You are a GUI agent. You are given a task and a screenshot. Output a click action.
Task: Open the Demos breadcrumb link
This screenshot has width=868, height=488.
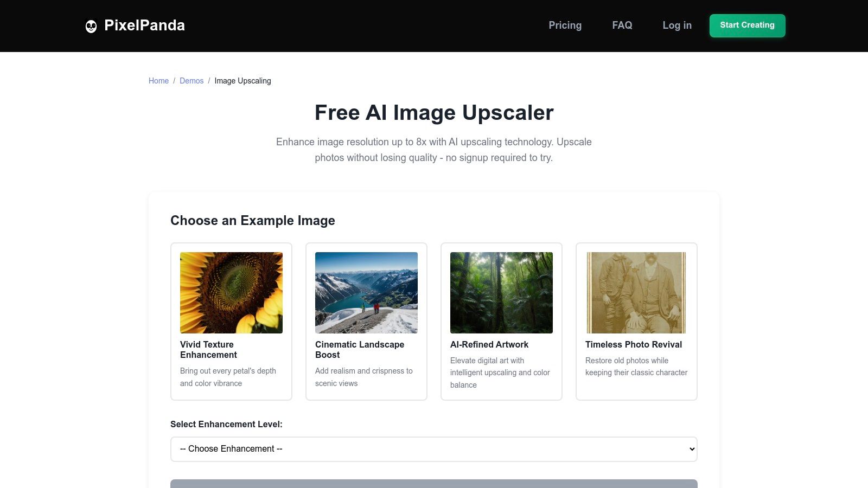coord(191,80)
